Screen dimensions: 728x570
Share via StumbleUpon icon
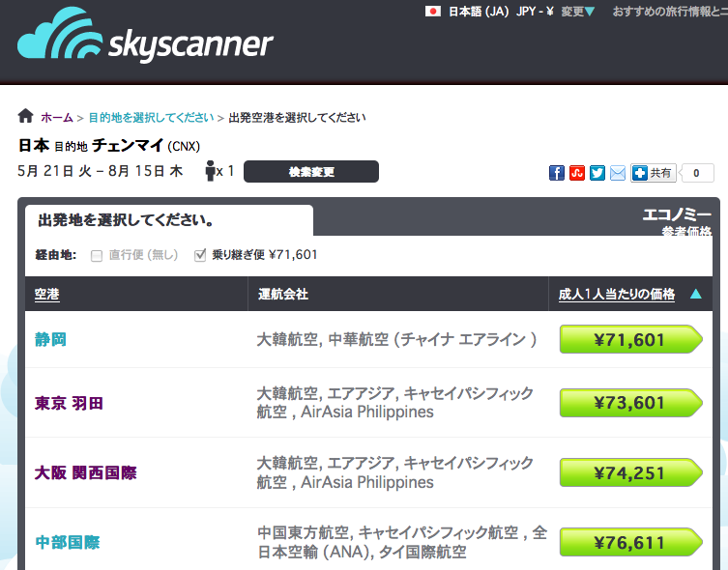click(x=577, y=173)
